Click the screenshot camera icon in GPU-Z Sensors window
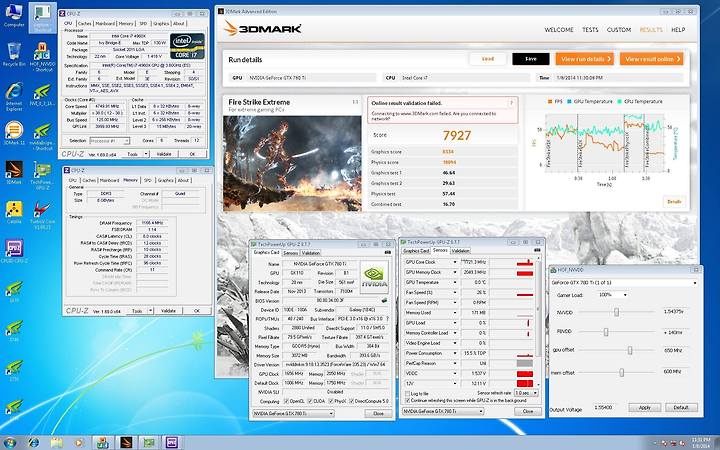This screenshot has width=720, height=450. click(537, 250)
